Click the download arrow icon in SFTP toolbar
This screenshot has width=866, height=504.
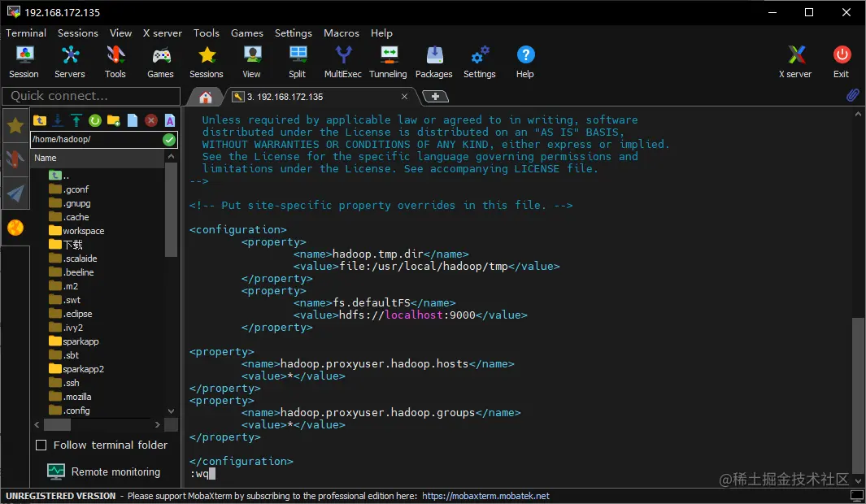[x=58, y=120]
